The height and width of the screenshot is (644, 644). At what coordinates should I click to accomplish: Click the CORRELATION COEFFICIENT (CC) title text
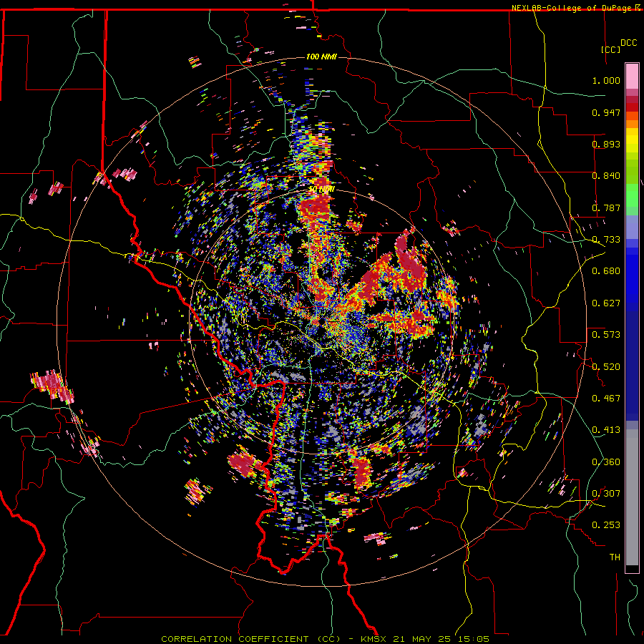[x=251, y=639]
